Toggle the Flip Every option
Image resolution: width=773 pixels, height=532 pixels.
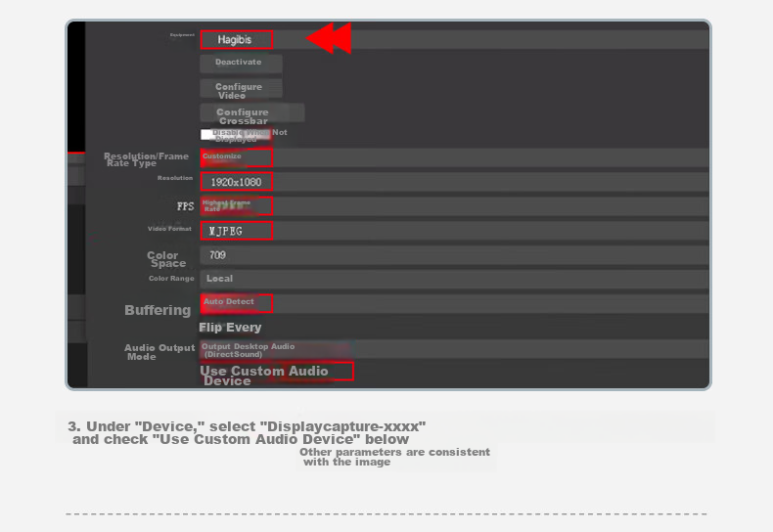click(230, 327)
